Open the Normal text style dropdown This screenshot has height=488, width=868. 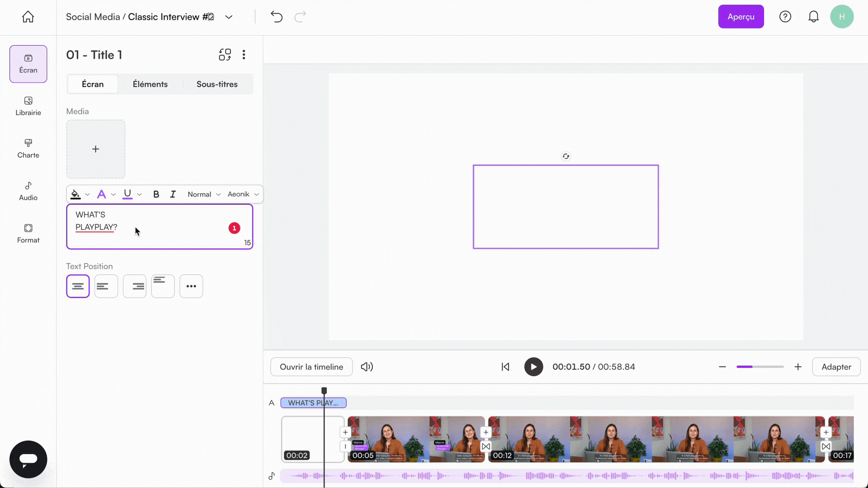203,194
